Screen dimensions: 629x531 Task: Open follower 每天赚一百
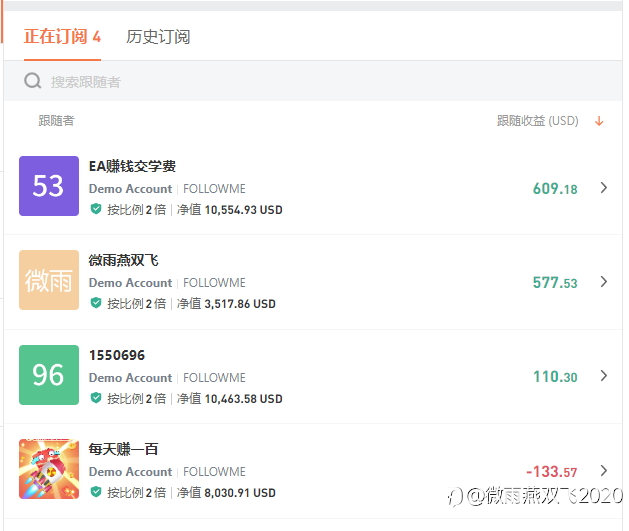point(124,449)
